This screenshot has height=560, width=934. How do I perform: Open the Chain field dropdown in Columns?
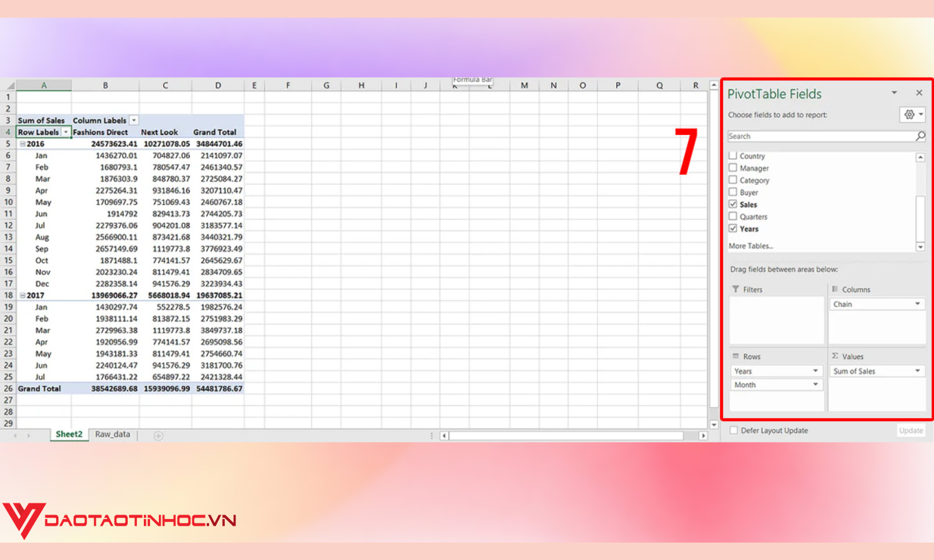[918, 304]
